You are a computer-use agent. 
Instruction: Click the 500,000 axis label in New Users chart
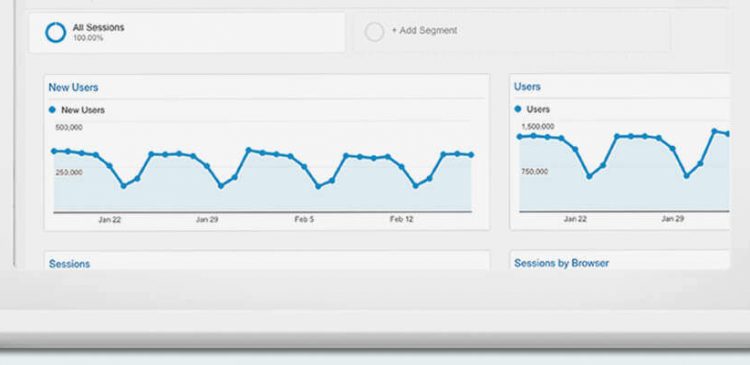click(69, 127)
